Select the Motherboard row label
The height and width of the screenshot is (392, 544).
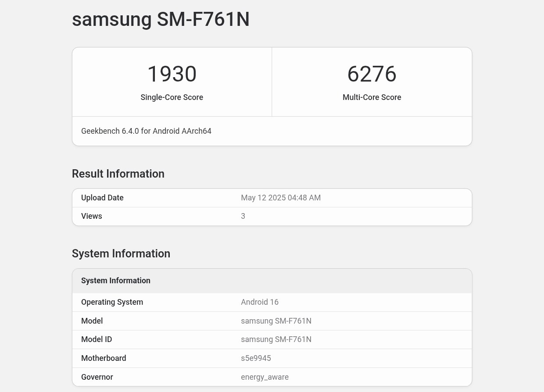tap(104, 358)
